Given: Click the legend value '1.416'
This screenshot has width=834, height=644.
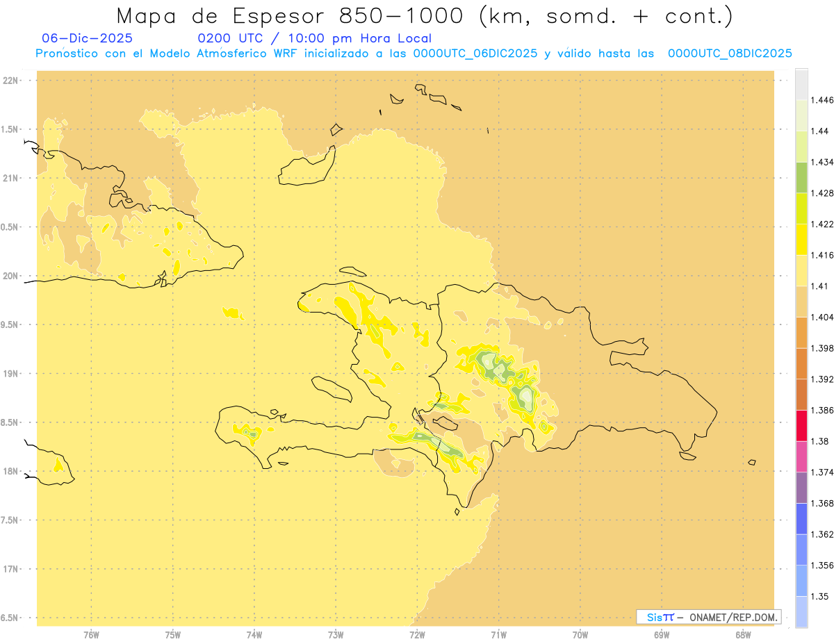Looking at the screenshot, I should click(x=821, y=255).
